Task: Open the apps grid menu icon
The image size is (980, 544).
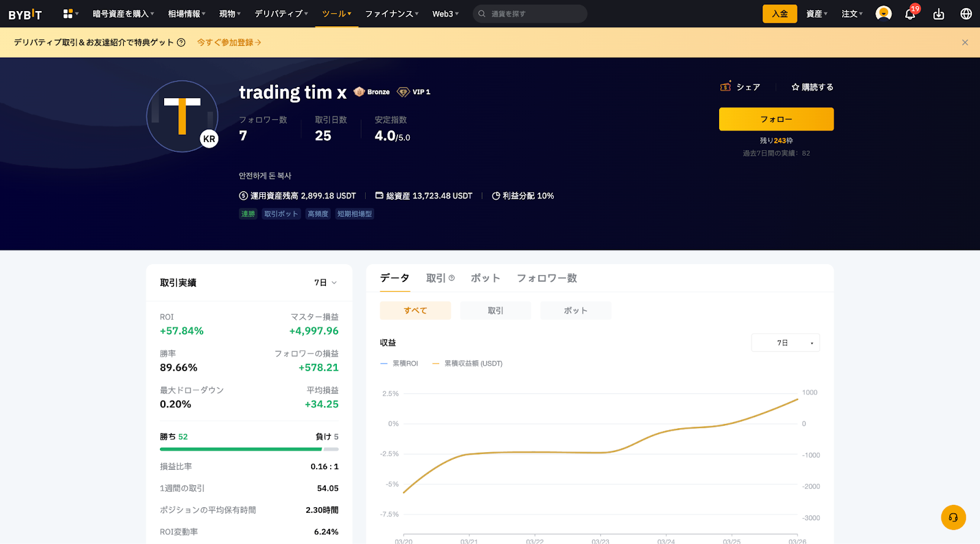Action: (x=68, y=13)
